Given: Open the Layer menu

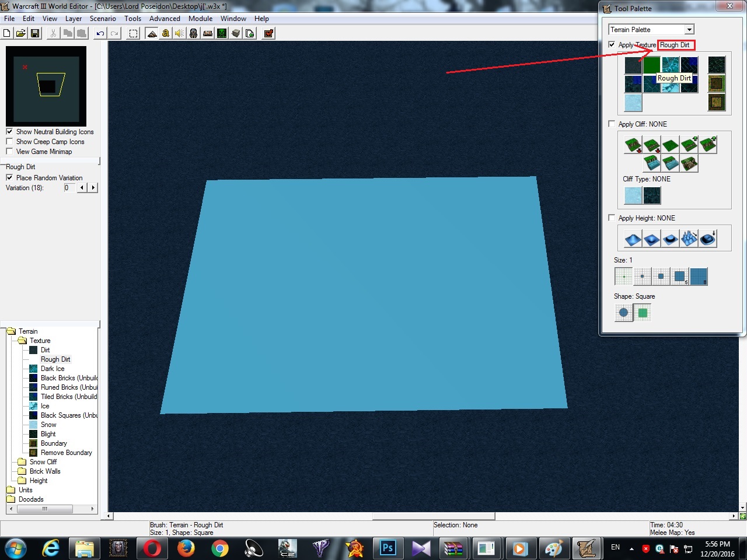Looking at the screenshot, I should (74, 19).
